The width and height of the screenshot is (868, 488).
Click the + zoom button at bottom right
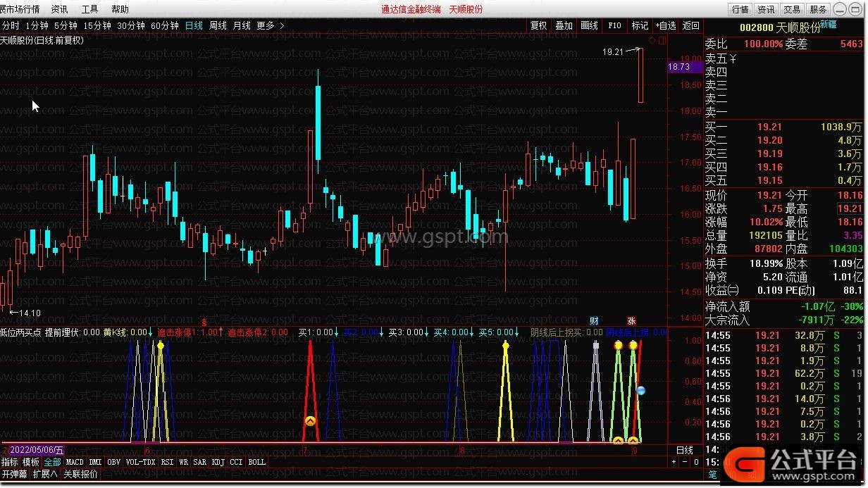(673, 462)
